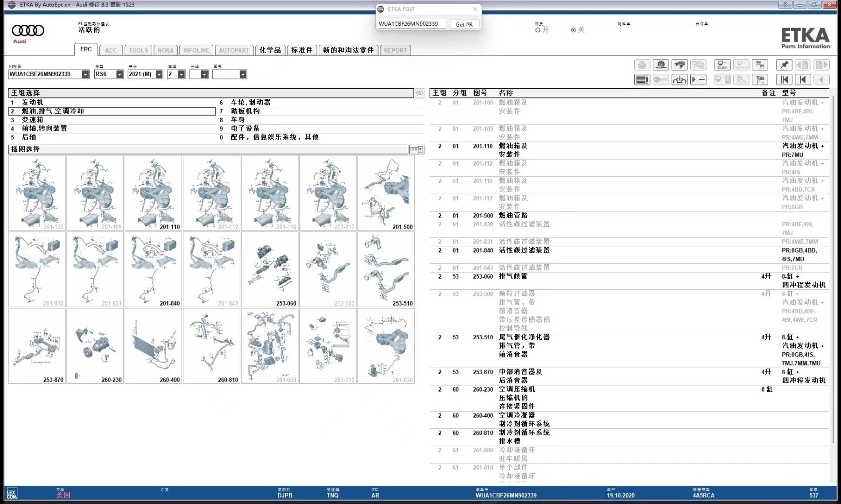Click the dealer building icon

(741, 80)
